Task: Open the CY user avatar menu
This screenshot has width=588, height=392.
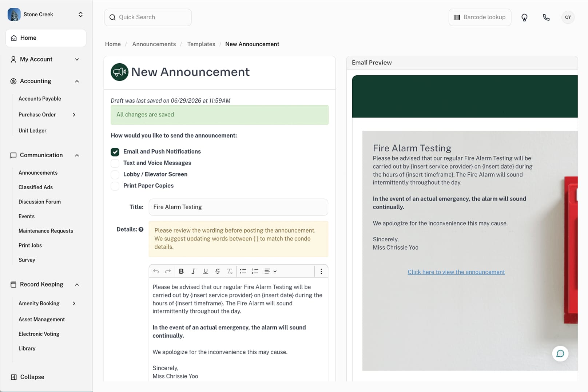Action: pos(568,17)
